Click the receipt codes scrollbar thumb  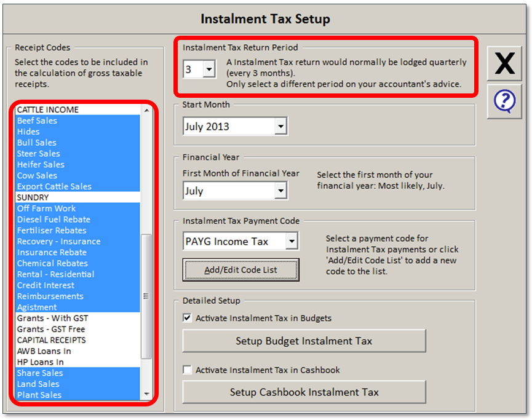click(x=146, y=296)
